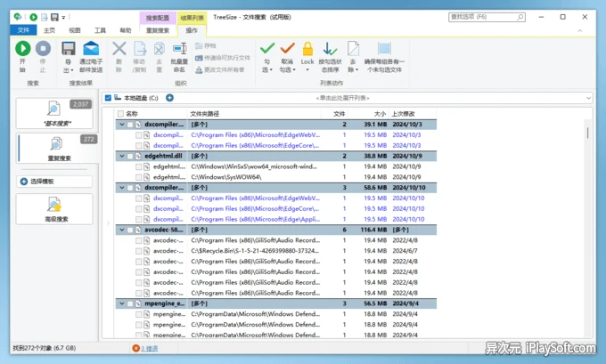Screen dimensions: 606x364
Task: Open the drive list dropdown arrow at right
Action: 588,98
